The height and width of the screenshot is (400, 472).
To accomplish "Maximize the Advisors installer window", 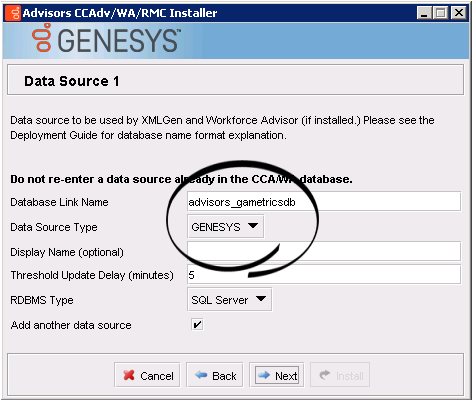I will click(x=441, y=13).
